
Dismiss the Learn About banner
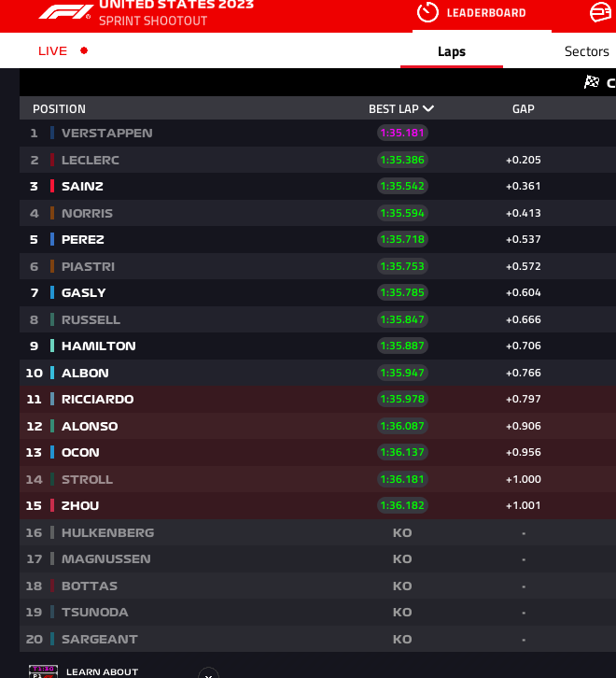(x=208, y=672)
